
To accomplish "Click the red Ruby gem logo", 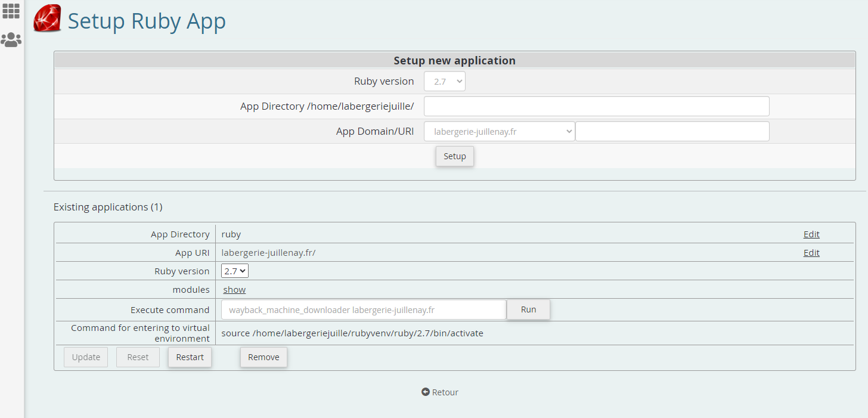I will [x=48, y=18].
